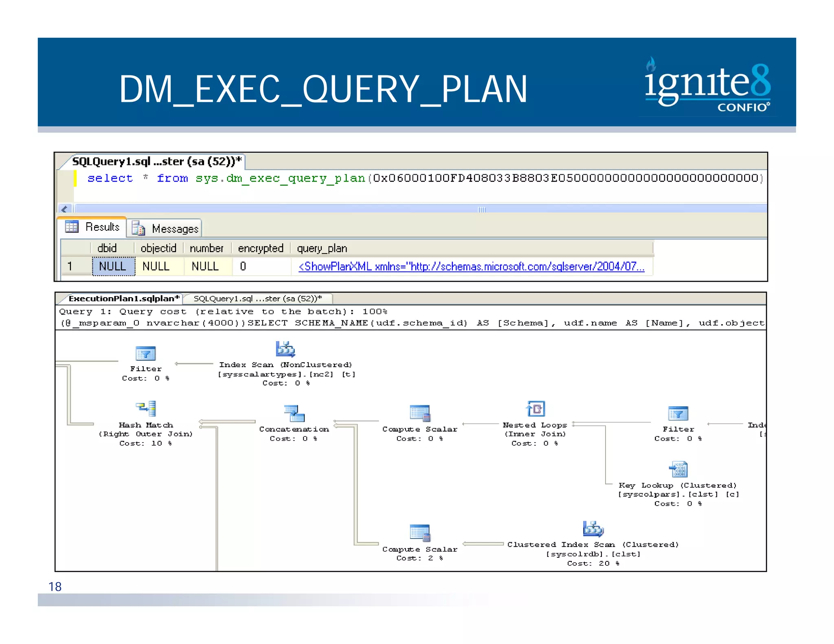The image size is (834, 644).
Task: Select the Concatenation operator icon
Action: pyautogui.click(x=294, y=413)
